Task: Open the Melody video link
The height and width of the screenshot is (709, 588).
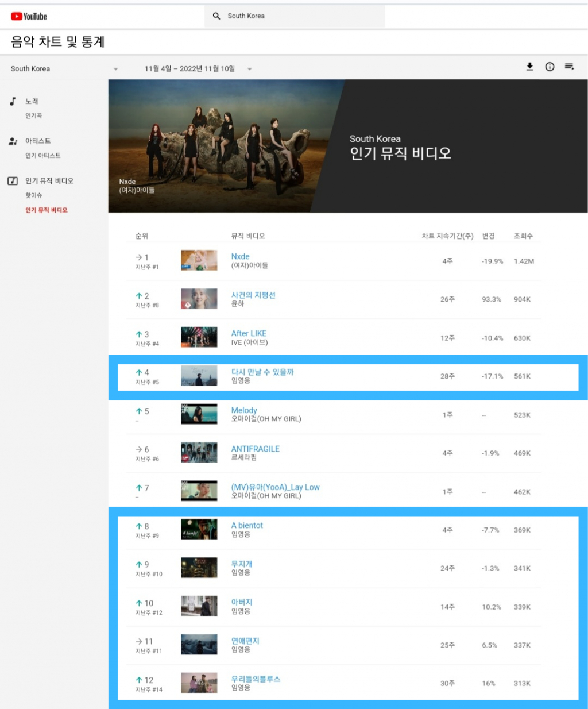Action: [x=244, y=410]
